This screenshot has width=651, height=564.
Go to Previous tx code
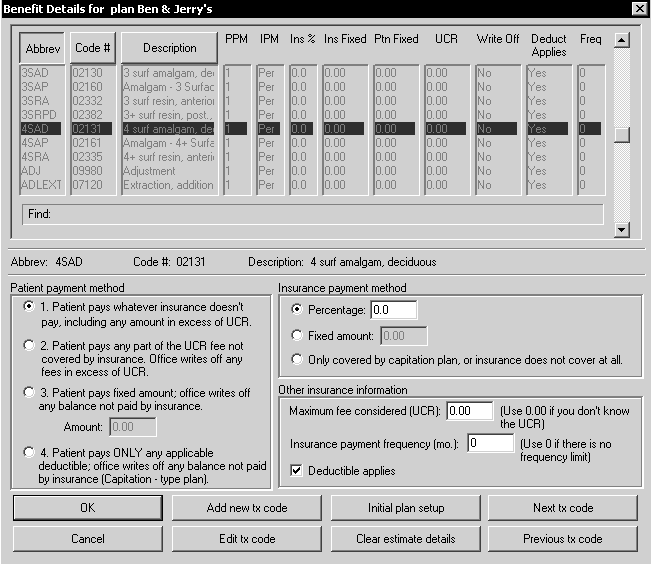pos(563,539)
